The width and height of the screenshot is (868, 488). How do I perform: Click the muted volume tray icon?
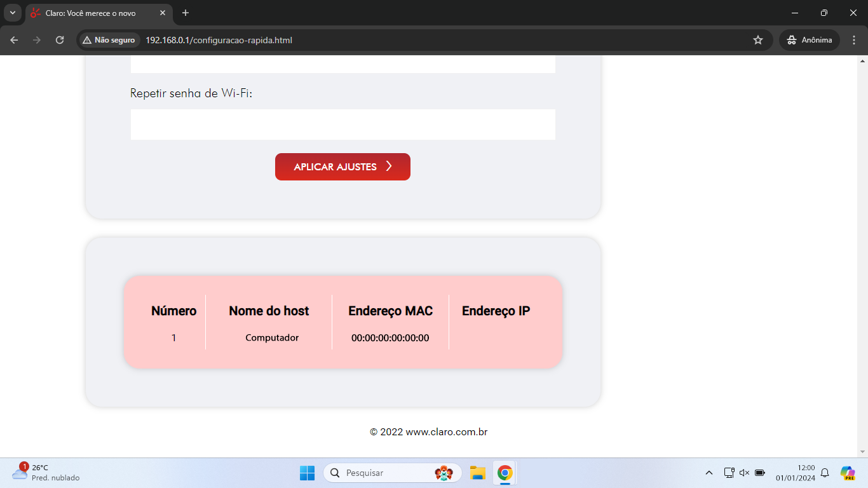pos(745,473)
